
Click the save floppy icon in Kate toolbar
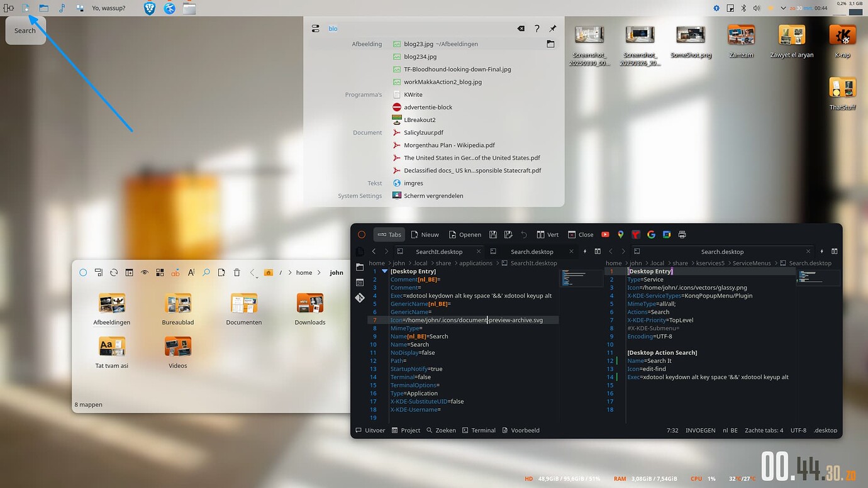(493, 235)
